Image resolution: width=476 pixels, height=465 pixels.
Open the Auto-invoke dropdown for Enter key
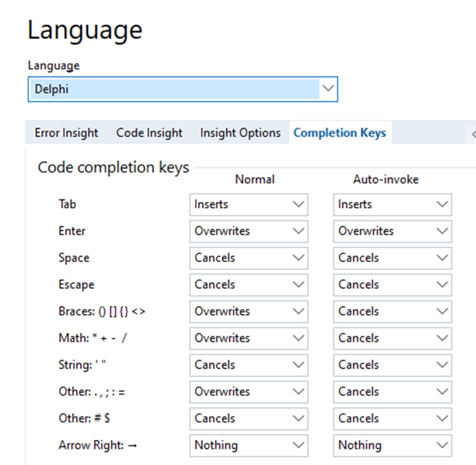392,231
